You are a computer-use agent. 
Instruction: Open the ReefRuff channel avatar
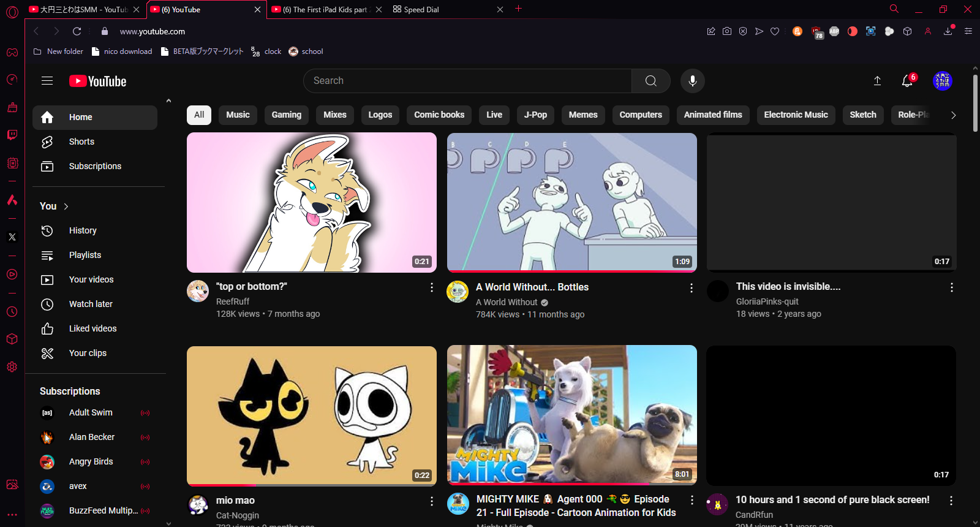pos(198,291)
